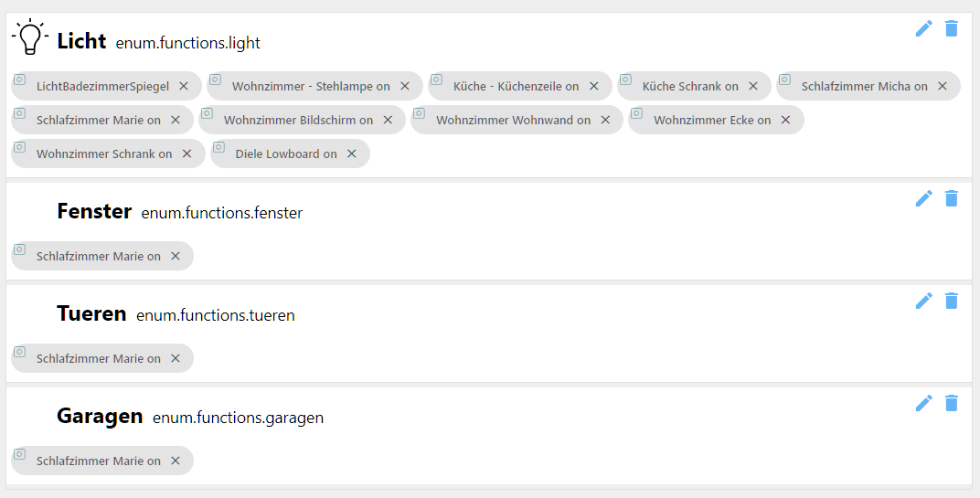
Task: Click the Fenster heading
Action: [94, 211]
